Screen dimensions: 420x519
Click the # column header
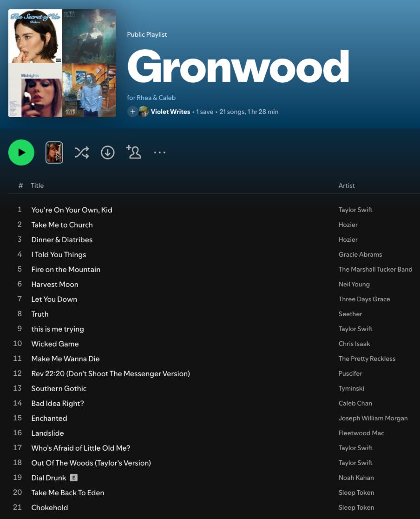tap(20, 186)
